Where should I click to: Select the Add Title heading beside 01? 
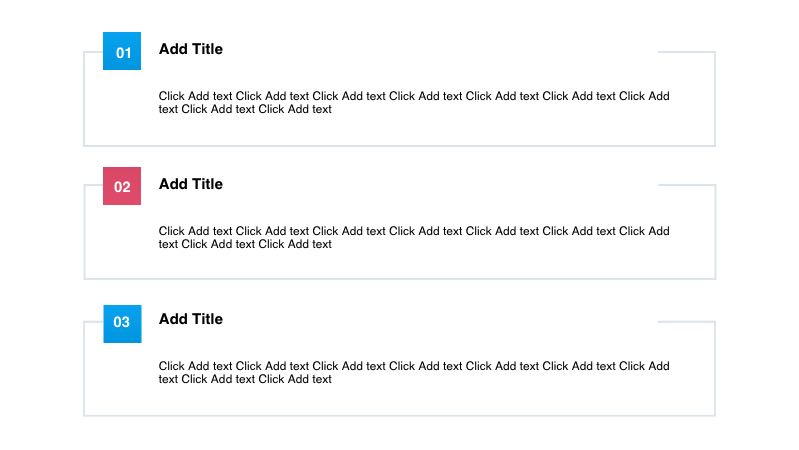pos(191,49)
